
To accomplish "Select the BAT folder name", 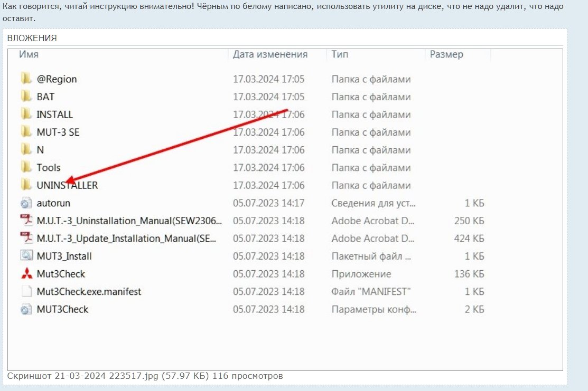I will coord(45,97).
